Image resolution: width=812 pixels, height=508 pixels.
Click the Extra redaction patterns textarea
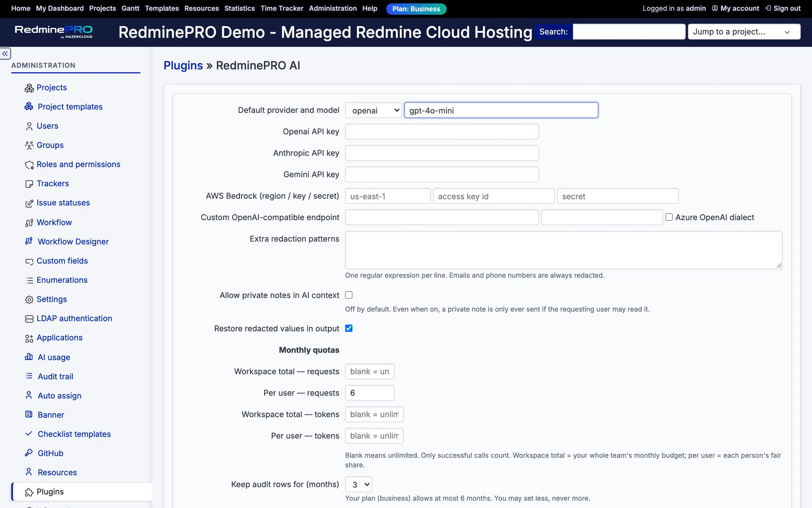pos(564,250)
